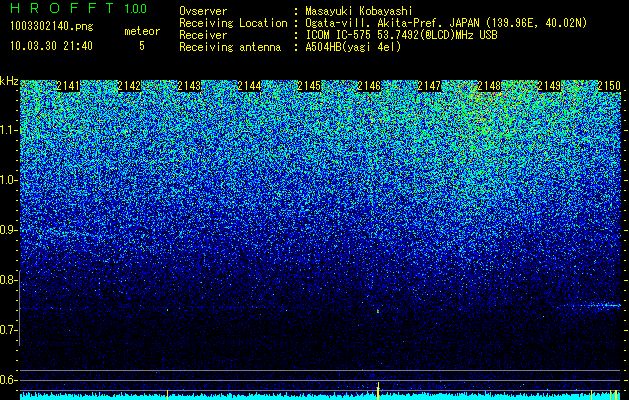Click the 2147 time marker

click(x=429, y=86)
